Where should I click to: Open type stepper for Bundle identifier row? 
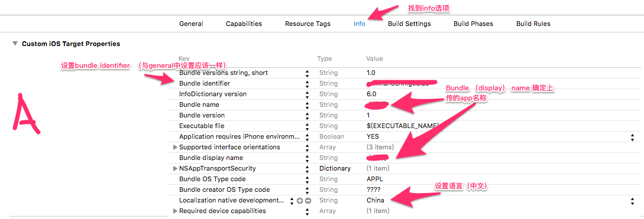(307, 84)
